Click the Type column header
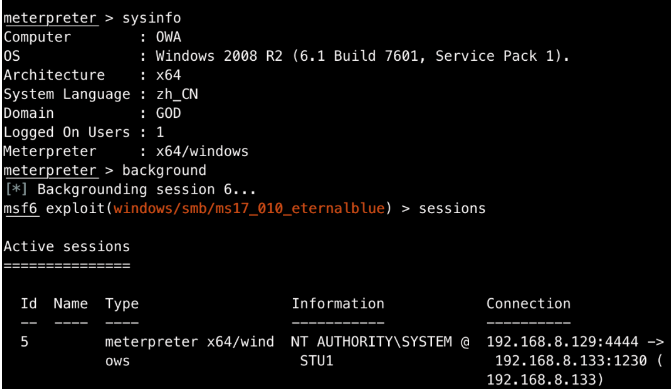Viewport: 671px width, 389px height. coord(122,304)
